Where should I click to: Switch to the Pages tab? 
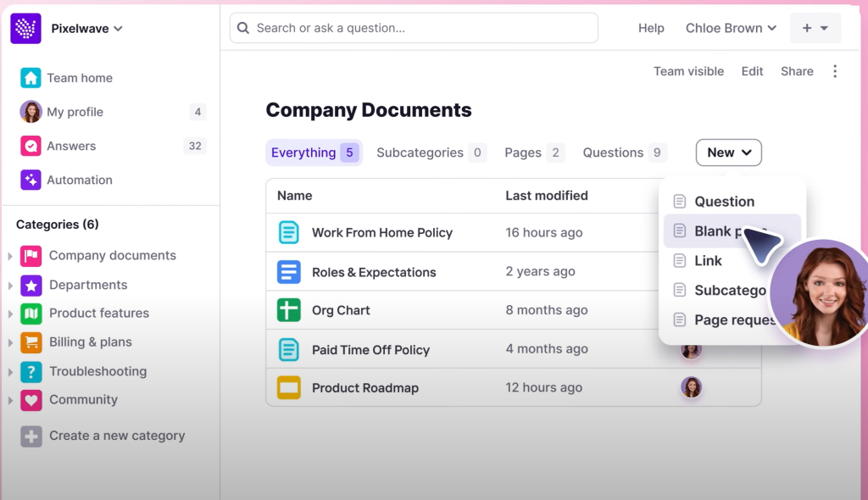point(534,153)
